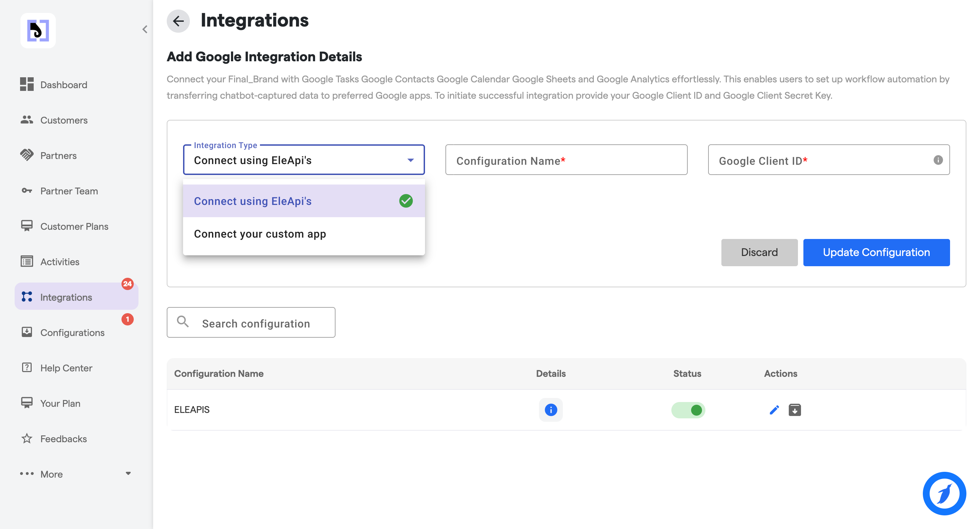Click the app logo in sidebar
This screenshot has height=529, width=980.
pyautogui.click(x=38, y=30)
